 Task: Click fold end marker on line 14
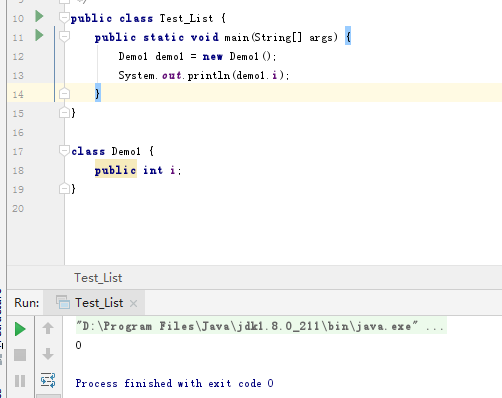pyautogui.click(x=64, y=93)
